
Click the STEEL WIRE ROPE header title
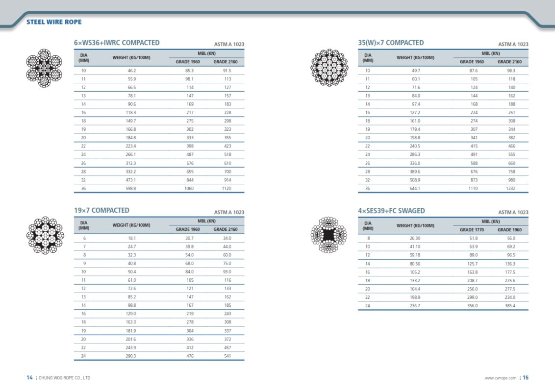[x=54, y=22]
